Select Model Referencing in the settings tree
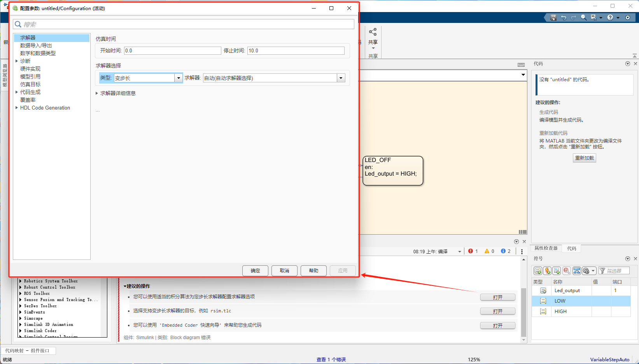The image size is (639, 364). (x=30, y=77)
